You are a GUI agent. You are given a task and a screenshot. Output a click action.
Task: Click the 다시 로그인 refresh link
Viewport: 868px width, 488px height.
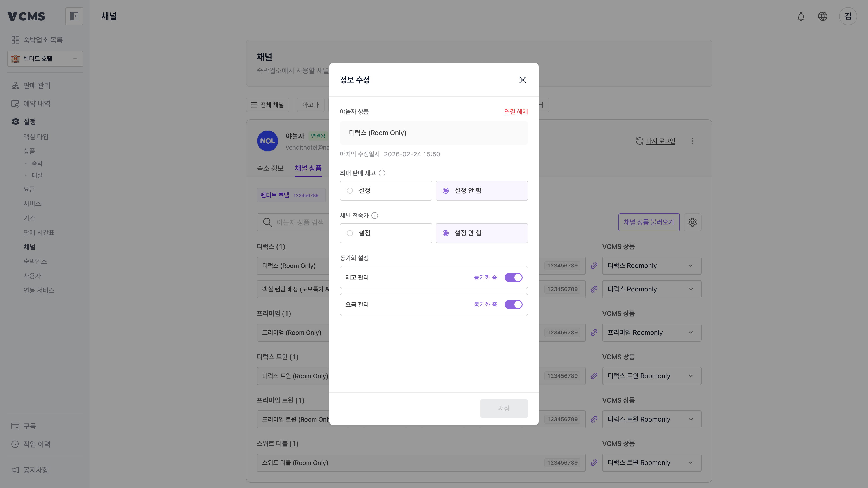point(655,141)
